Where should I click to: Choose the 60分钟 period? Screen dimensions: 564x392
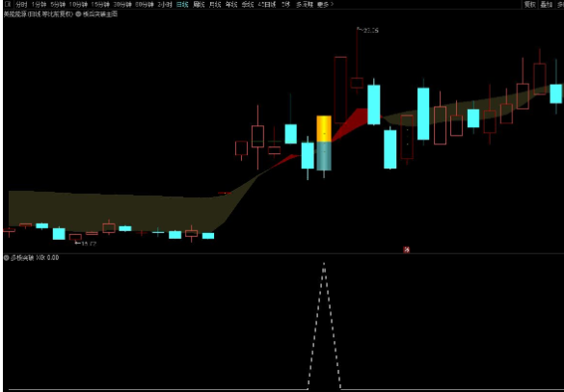145,4
